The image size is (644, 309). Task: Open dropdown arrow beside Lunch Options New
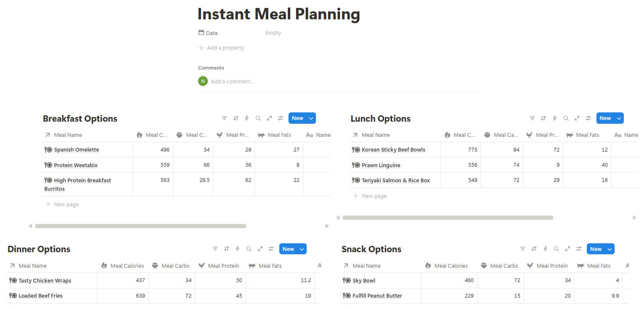pos(619,118)
